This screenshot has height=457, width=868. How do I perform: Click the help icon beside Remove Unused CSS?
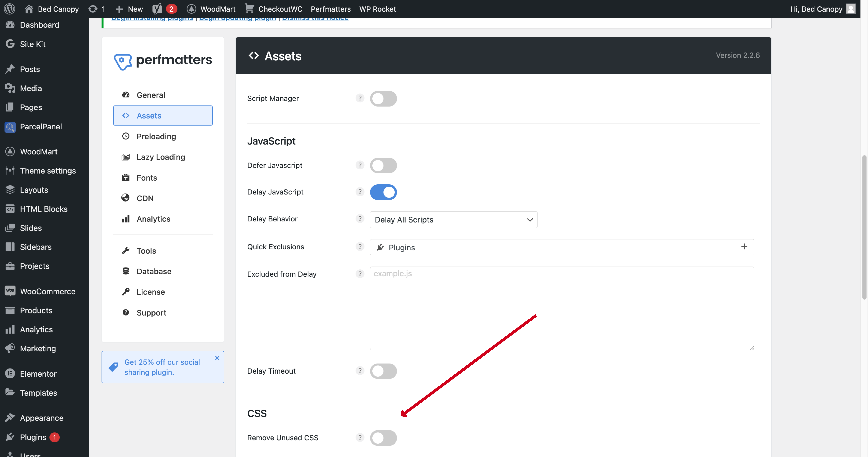pos(360,438)
